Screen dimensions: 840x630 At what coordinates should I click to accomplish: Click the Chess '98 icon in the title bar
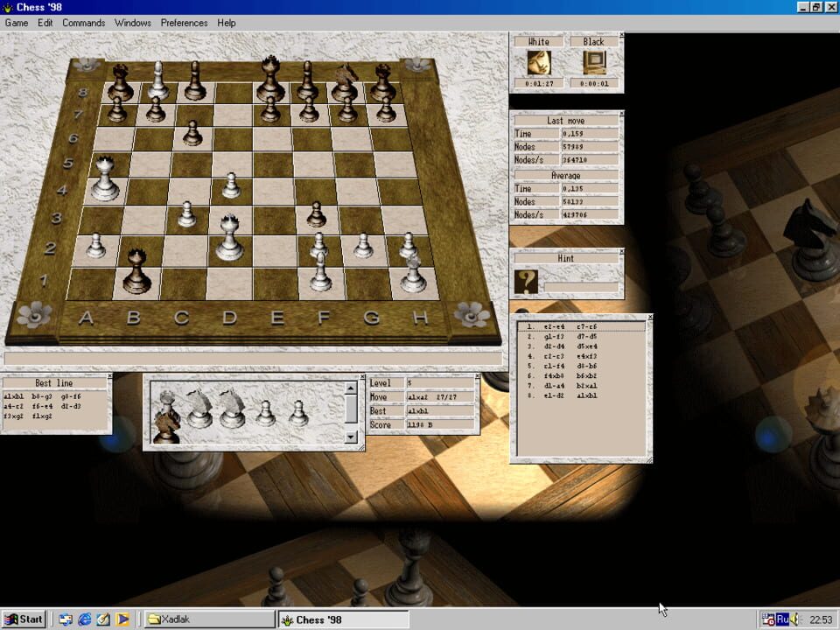[x=7, y=6]
